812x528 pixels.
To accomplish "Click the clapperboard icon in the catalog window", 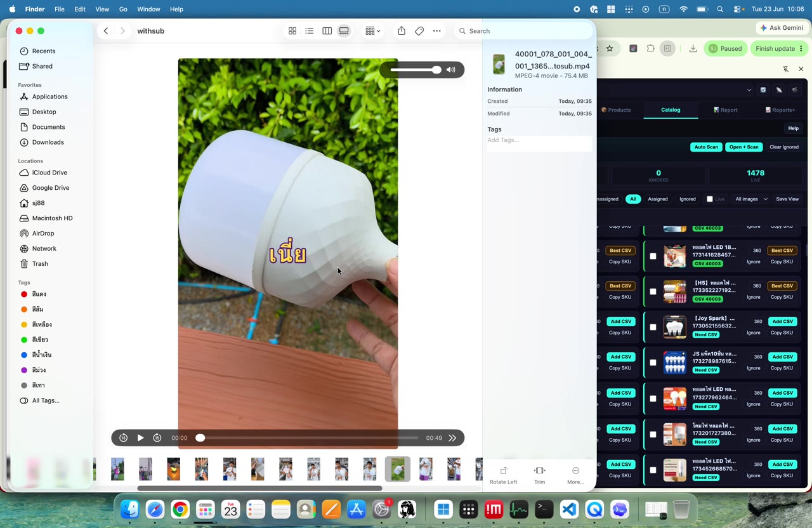I will (x=795, y=89).
